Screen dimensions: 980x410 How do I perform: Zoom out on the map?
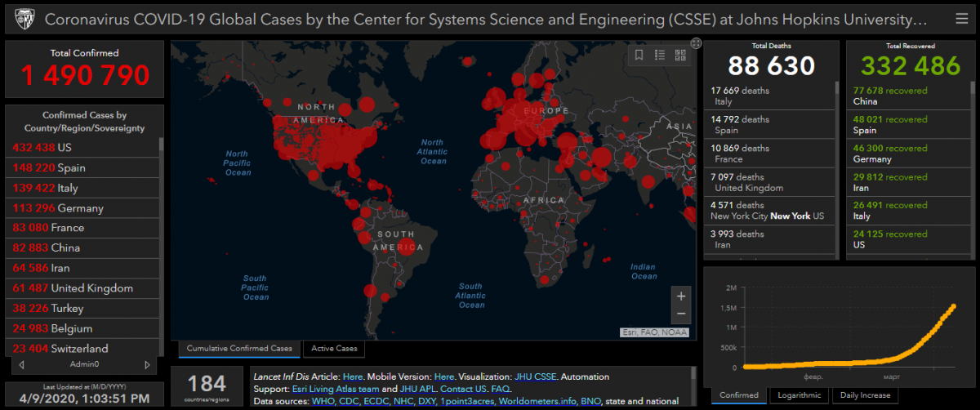tap(681, 314)
